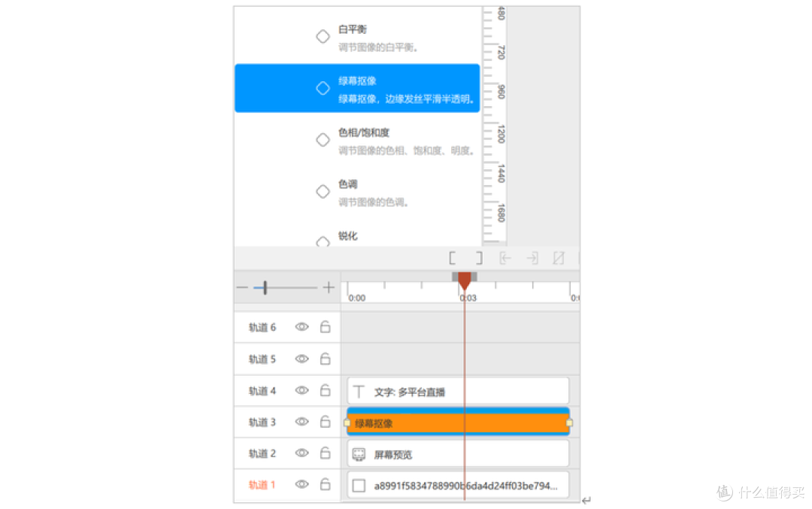
Task: Click the 轨道 6 label
Action: (262, 327)
